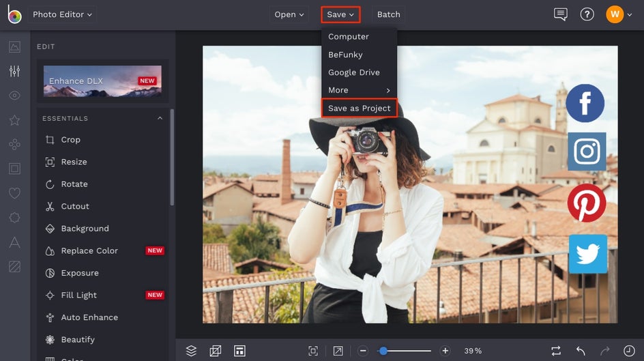Click the orange W account avatar
The image size is (644, 361).
pyautogui.click(x=615, y=14)
